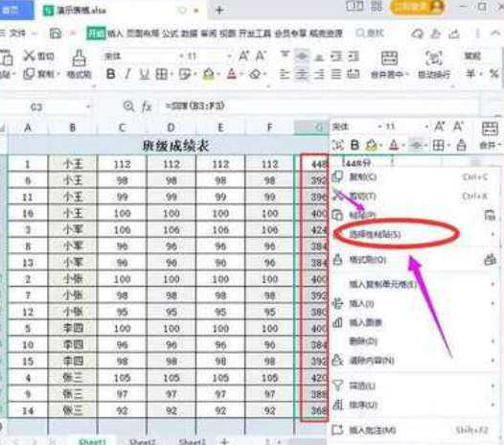Click the Auto Wrap text icon
The width and height of the screenshot is (504, 445).
pyautogui.click(x=434, y=58)
